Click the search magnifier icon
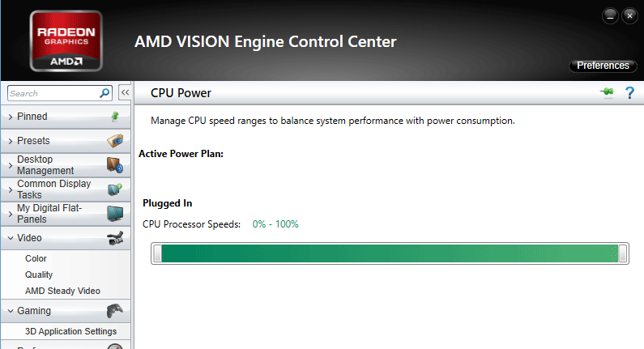Image resolution: width=644 pixels, height=349 pixels. 104,93
